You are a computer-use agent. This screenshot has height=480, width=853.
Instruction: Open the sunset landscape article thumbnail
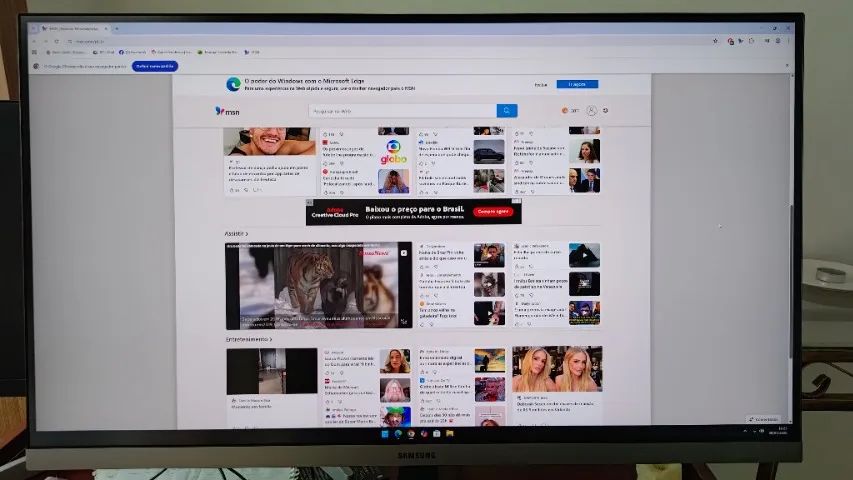[x=490, y=360]
